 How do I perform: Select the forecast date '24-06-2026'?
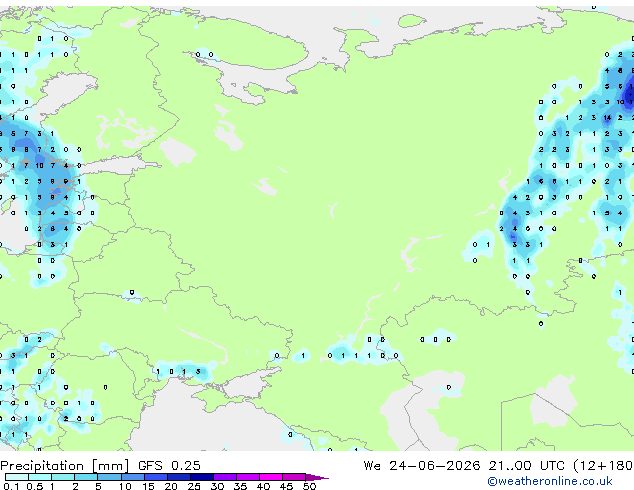pos(435,466)
